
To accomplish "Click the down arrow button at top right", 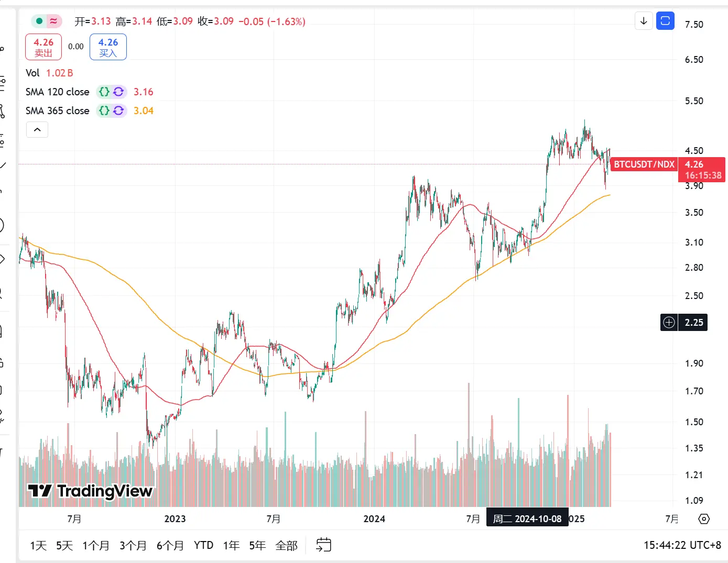I will coord(644,21).
